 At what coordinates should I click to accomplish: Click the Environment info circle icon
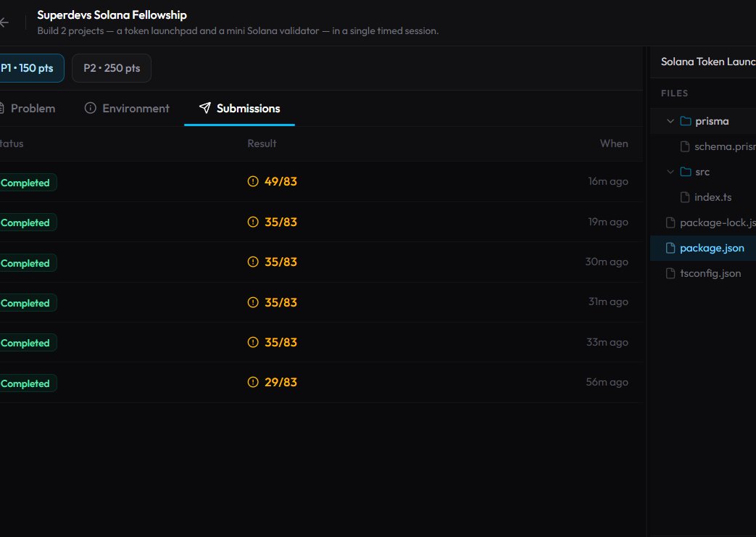point(90,108)
